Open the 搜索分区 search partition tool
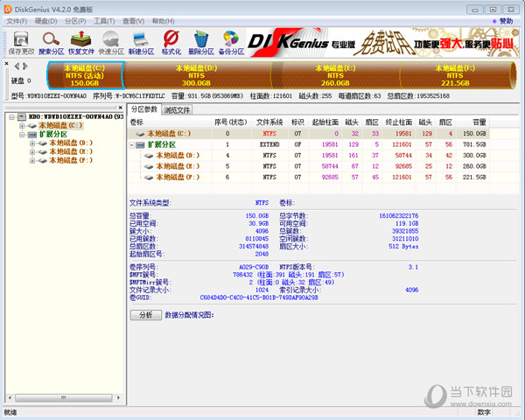525x420 pixels. point(52,43)
